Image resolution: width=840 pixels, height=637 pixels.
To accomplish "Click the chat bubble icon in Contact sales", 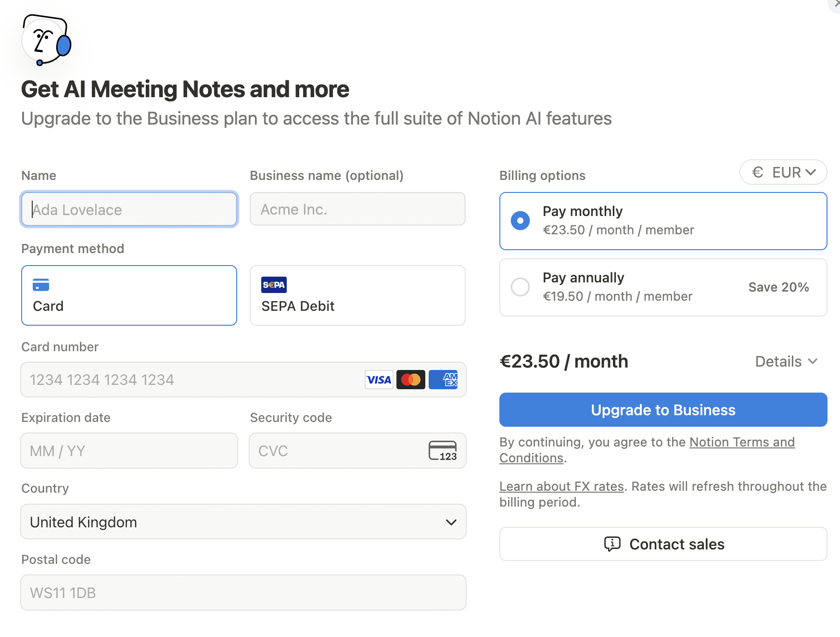I will [612, 544].
